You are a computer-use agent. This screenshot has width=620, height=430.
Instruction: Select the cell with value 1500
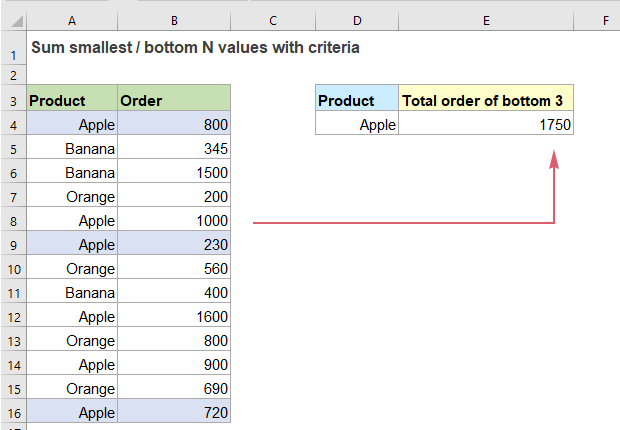pyautogui.click(x=174, y=172)
